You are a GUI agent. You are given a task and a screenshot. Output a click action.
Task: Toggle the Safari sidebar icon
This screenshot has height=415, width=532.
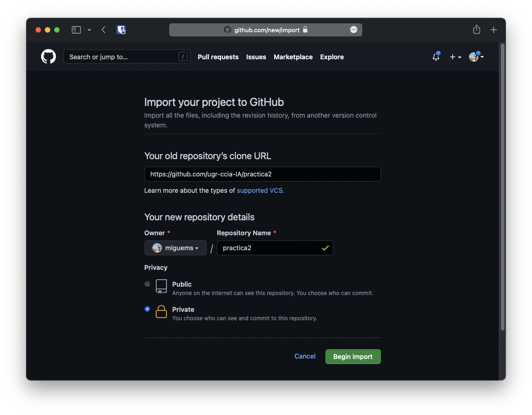click(76, 30)
